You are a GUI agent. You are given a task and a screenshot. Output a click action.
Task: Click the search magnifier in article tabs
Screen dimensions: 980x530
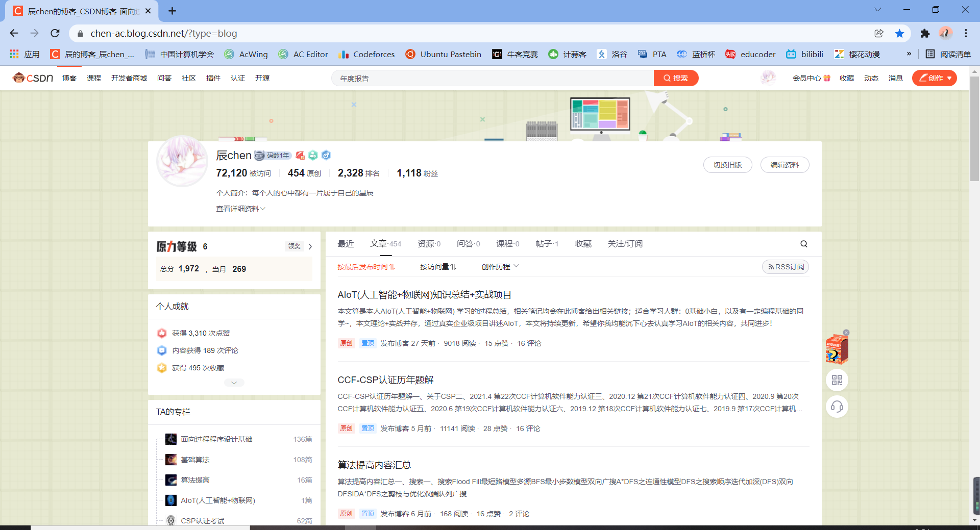pos(804,244)
